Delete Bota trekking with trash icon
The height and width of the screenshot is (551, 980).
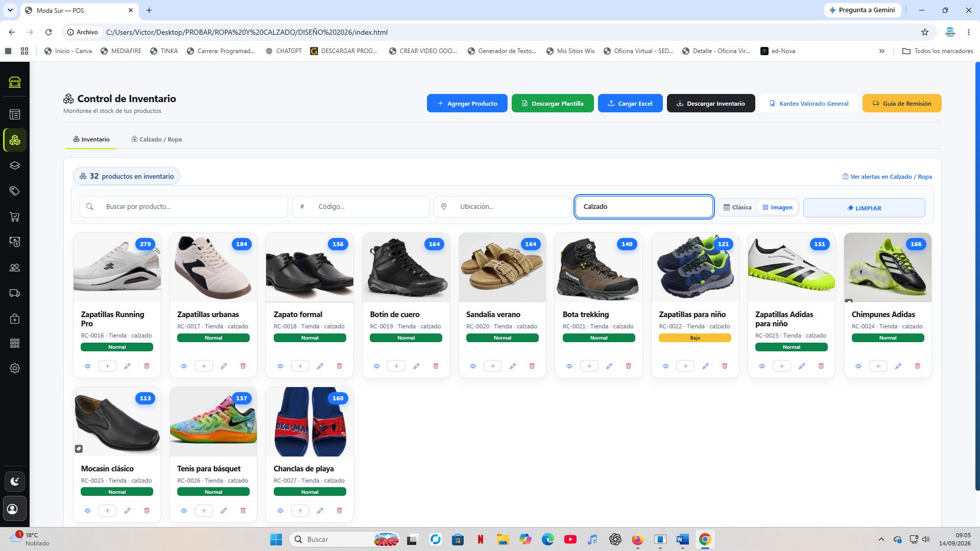(629, 366)
